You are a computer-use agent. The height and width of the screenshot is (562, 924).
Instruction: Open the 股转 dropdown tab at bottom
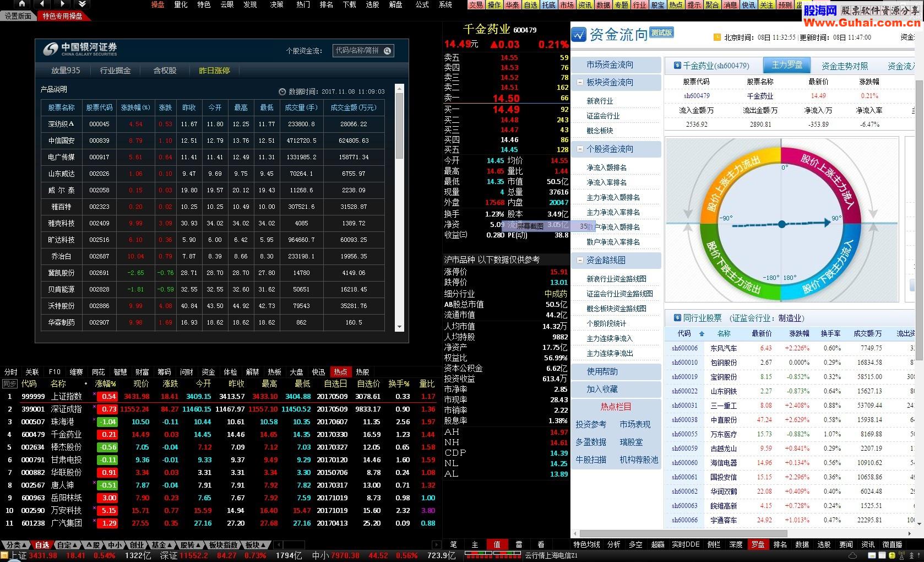point(191,545)
